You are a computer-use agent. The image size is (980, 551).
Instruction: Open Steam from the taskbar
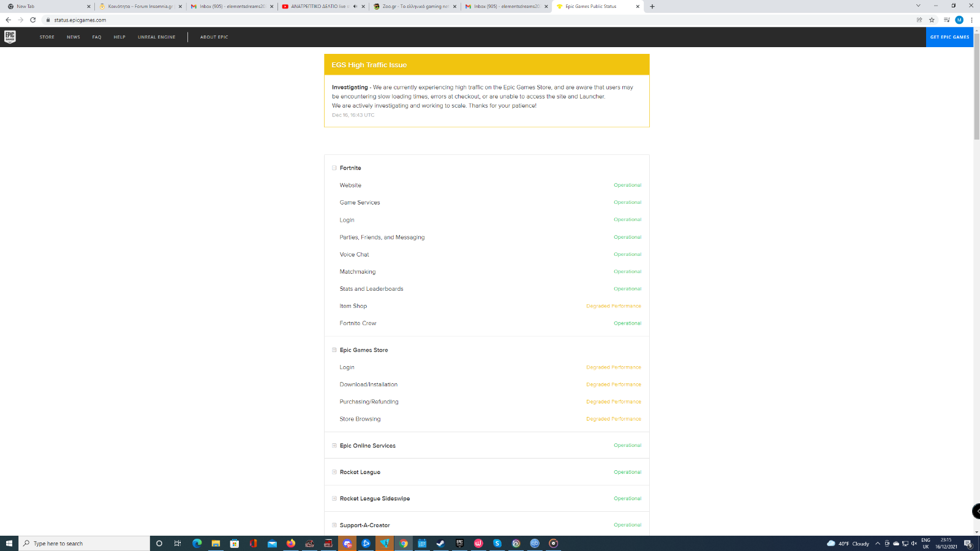440,543
